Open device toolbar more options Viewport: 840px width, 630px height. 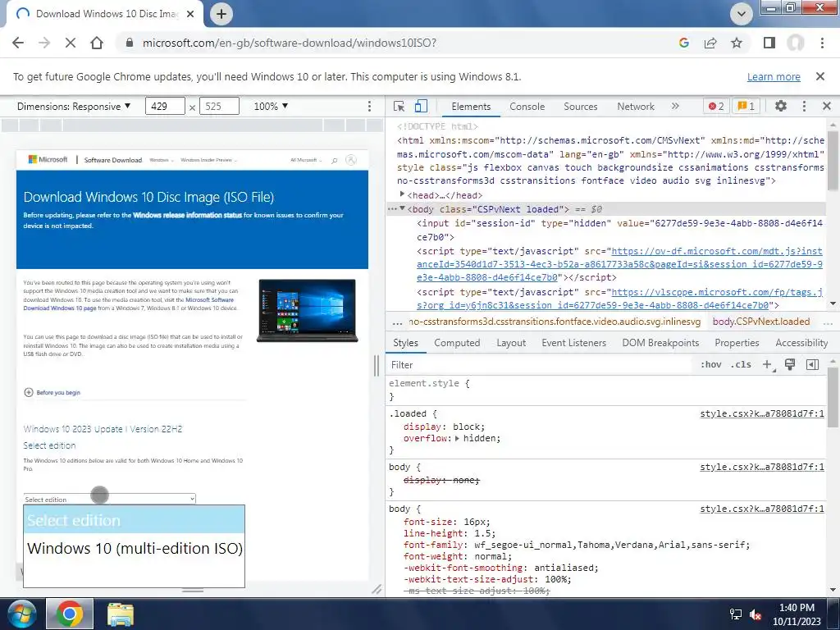369,106
